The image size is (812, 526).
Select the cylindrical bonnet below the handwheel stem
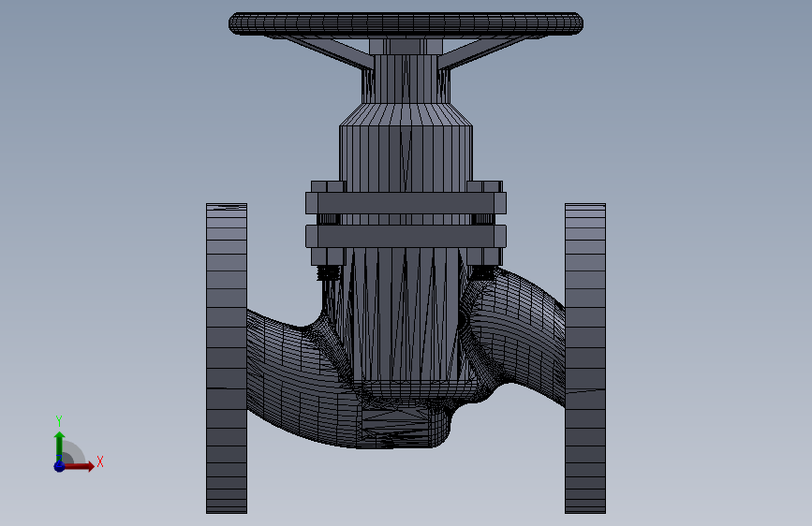pyautogui.click(x=406, y=158)
